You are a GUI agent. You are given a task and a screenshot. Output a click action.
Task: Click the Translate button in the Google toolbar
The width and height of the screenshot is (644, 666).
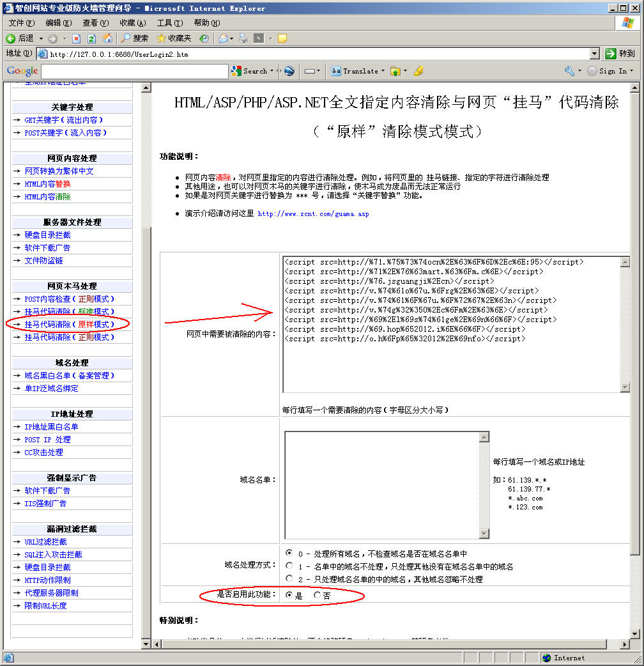(355, 71)
